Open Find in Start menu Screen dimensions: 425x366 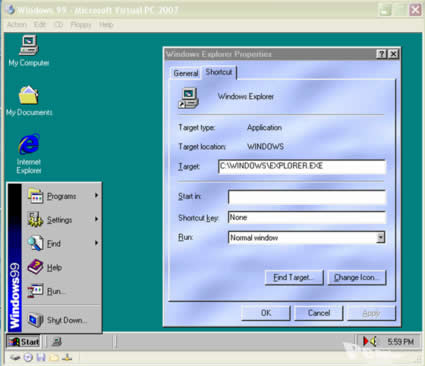(x=63, y=243)
